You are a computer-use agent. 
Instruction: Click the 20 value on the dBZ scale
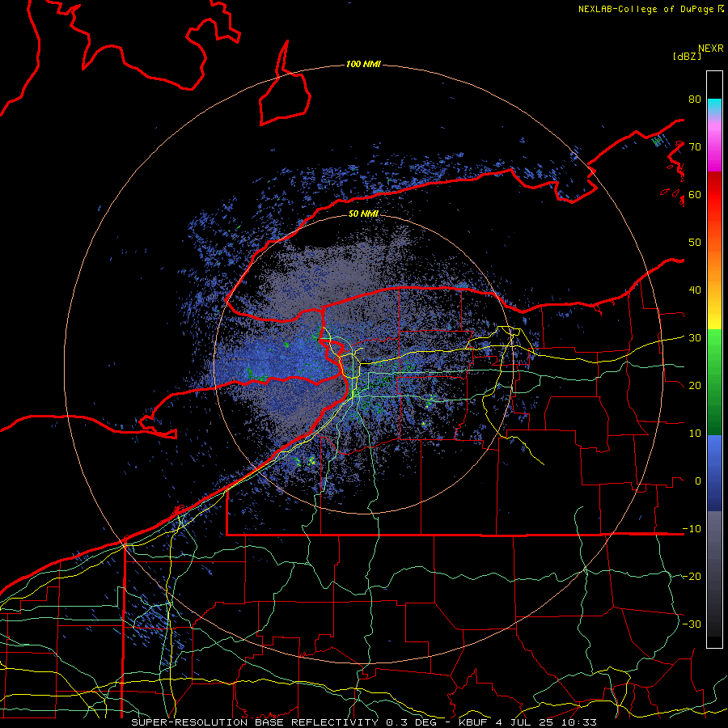coord(695,385)
